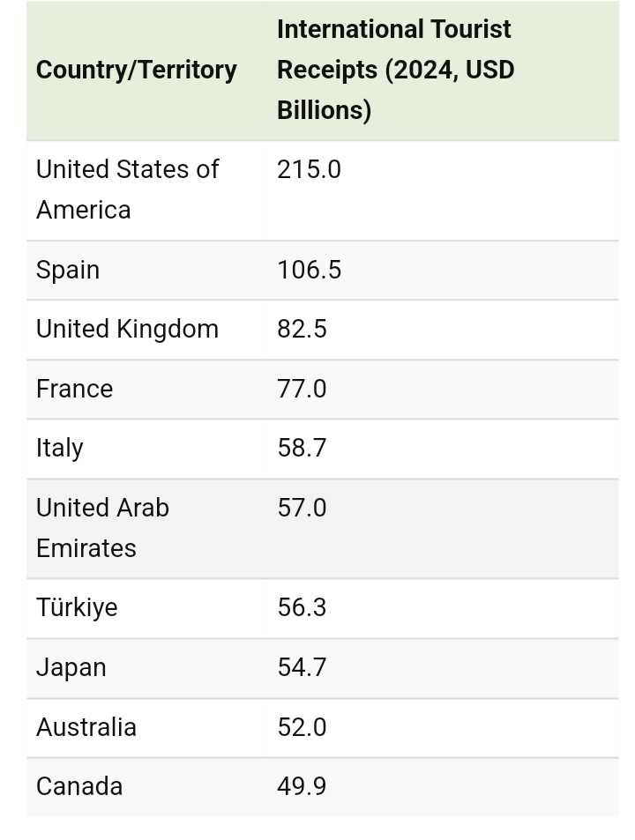Select the France row label
This screenshot has height=840, width=635.
[75, 389]
